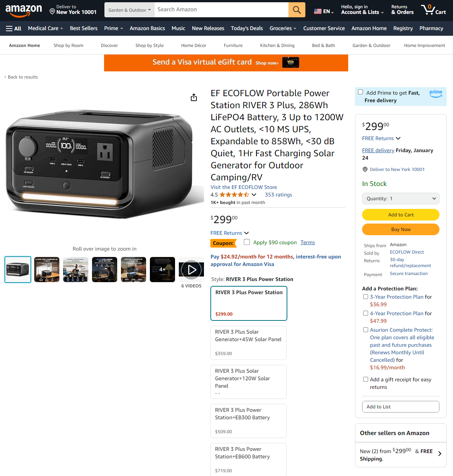Check the Apply $90 coupon box
Screen dimensions: 453x476
[247, 242]
